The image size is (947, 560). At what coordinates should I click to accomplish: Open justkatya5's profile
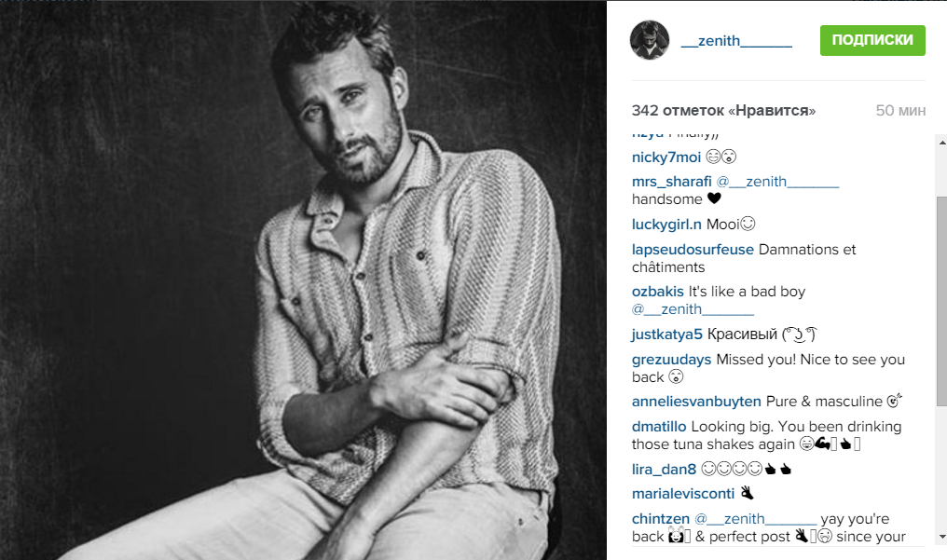666,335
